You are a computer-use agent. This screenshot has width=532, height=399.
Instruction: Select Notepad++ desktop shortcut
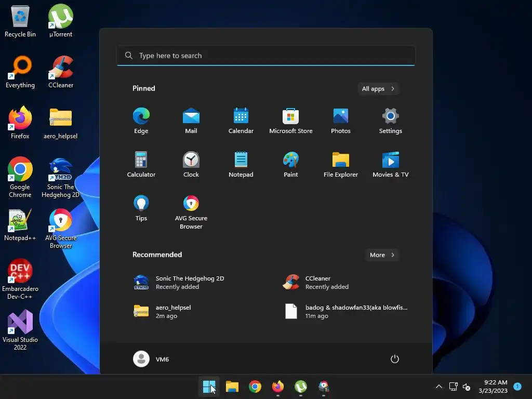20,224
